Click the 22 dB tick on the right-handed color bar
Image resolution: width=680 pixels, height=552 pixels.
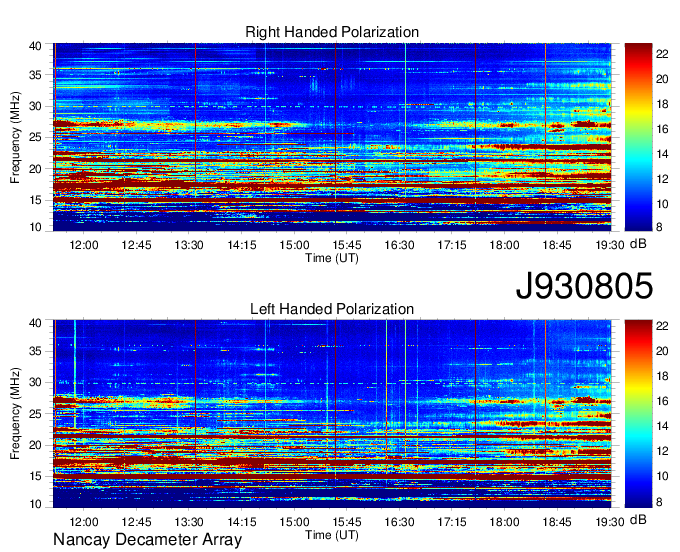click(662, 53)
